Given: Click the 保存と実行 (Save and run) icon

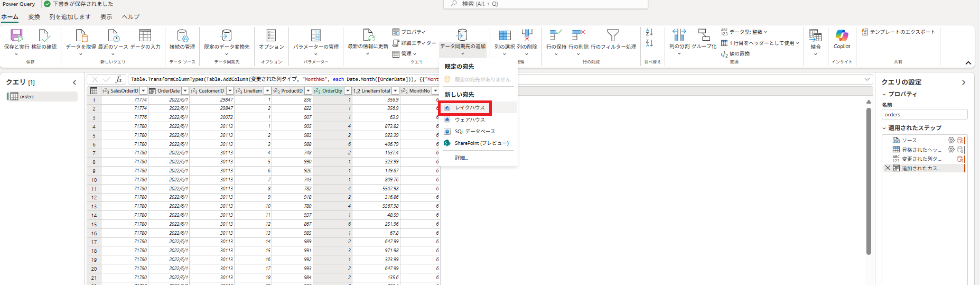Looking at the screenshot, I should 16,35.
